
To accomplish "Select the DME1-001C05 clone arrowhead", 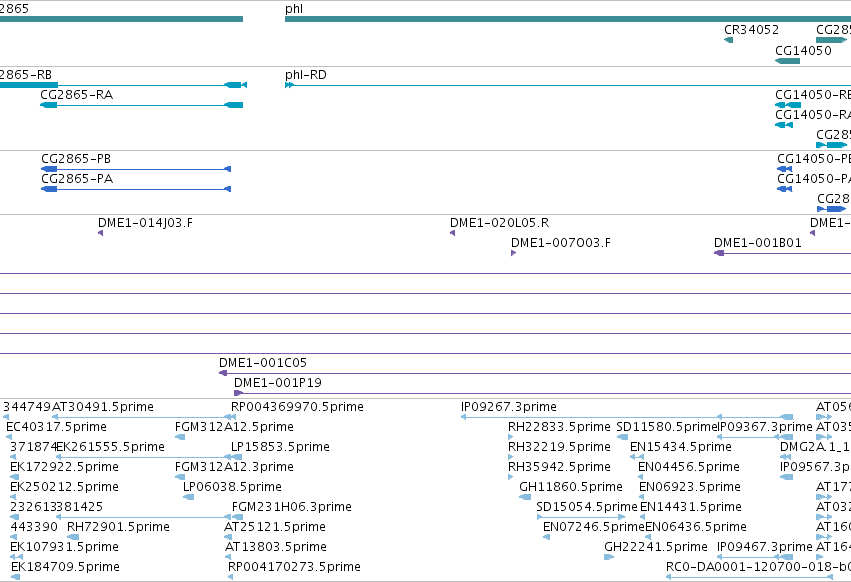I will [x=223, y=373].
